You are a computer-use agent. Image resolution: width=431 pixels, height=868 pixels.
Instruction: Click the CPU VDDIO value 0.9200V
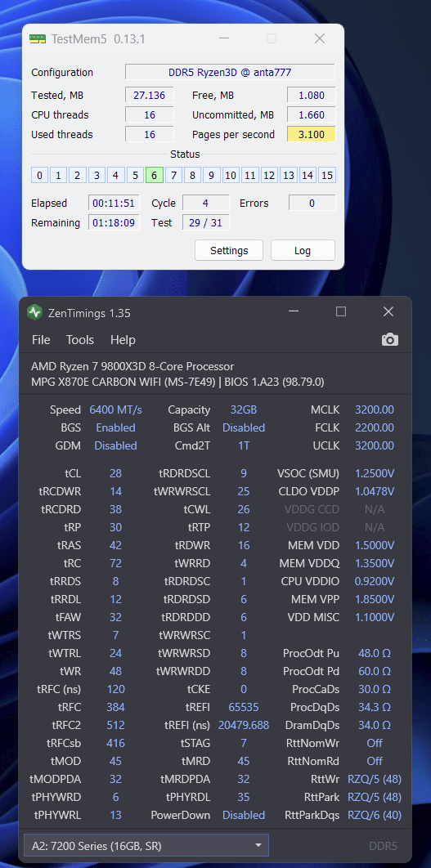(x=375, y=581)
